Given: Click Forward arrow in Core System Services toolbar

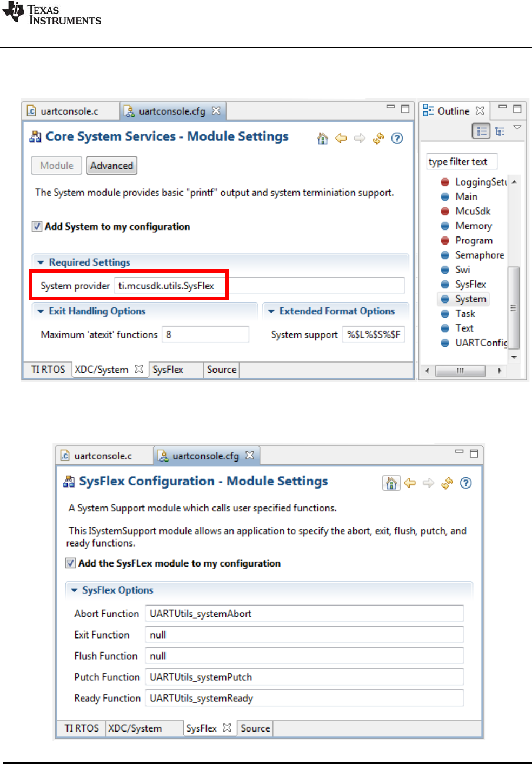Looking at the screenshot, I should point(360,139).
